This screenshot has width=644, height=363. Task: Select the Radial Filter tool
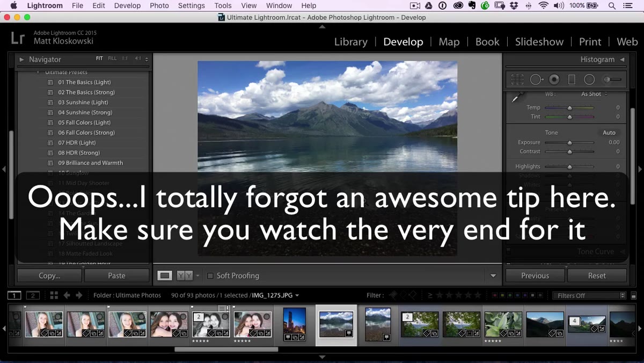(589, 79)
